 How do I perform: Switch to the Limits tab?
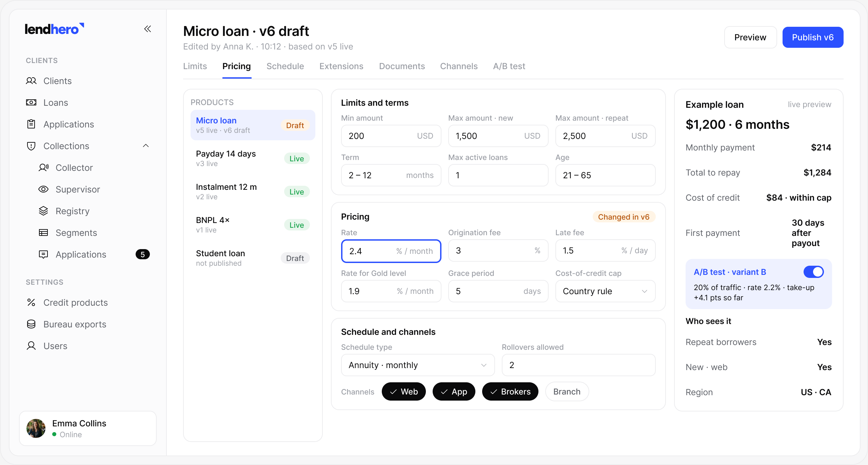(195, 66)
